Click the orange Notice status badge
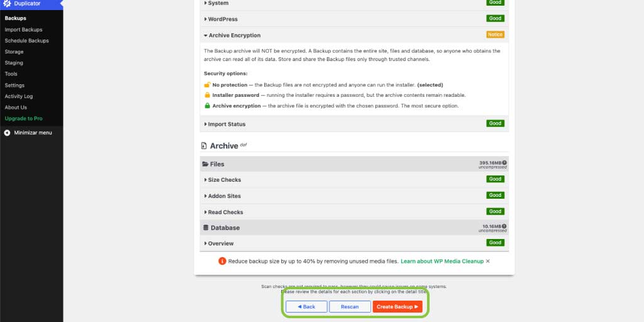 click(x=495, y=35)
